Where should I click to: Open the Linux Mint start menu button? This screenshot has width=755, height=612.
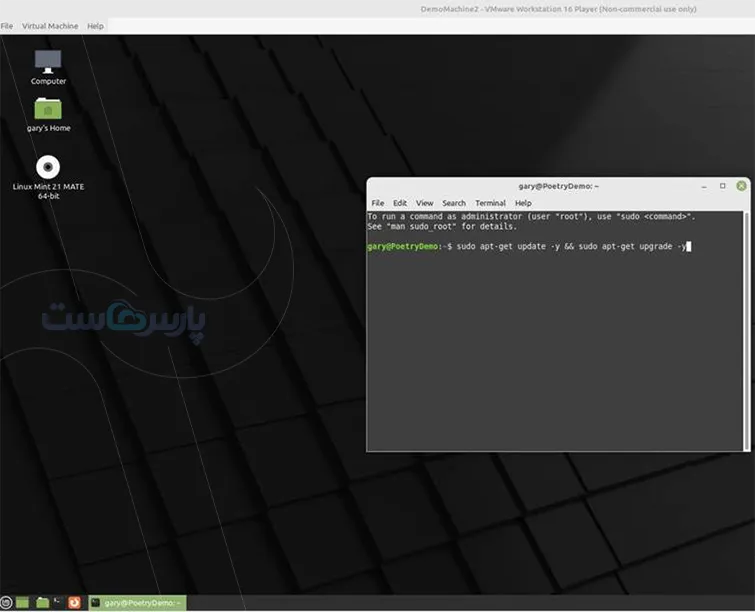(6, 602)
